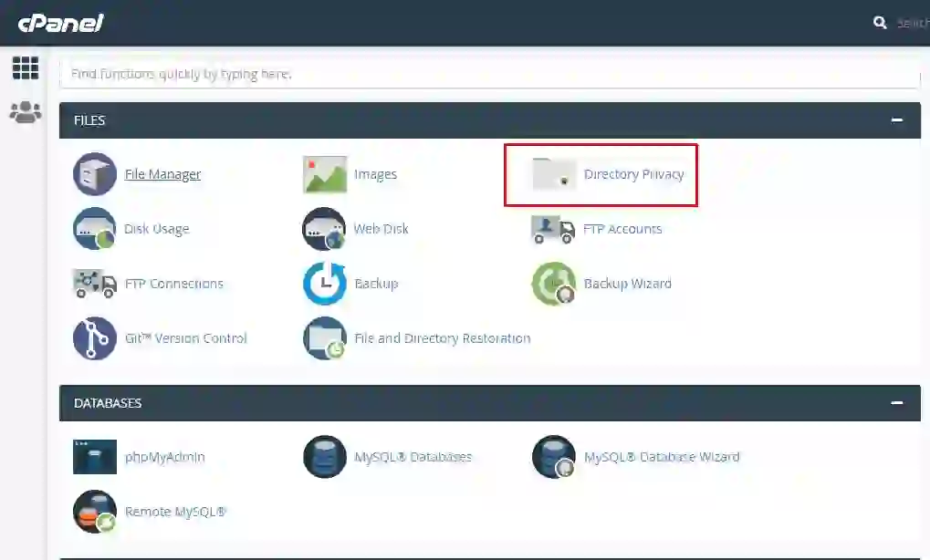This screenshot has width=930, height=560.
Task: Open the MySQL Databases icon
Action: (x=324, y=457)
